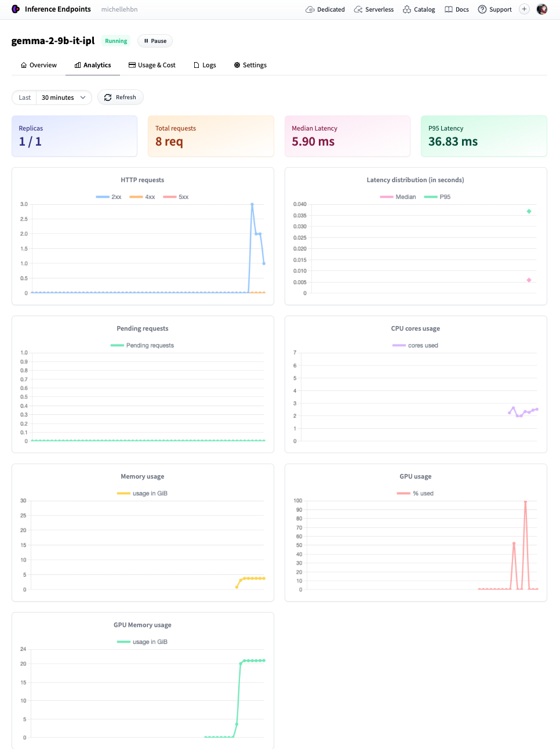Viewport: 560px width, 749px height.
Task: Toggle the Pending requests legend series
Action: 142,346
